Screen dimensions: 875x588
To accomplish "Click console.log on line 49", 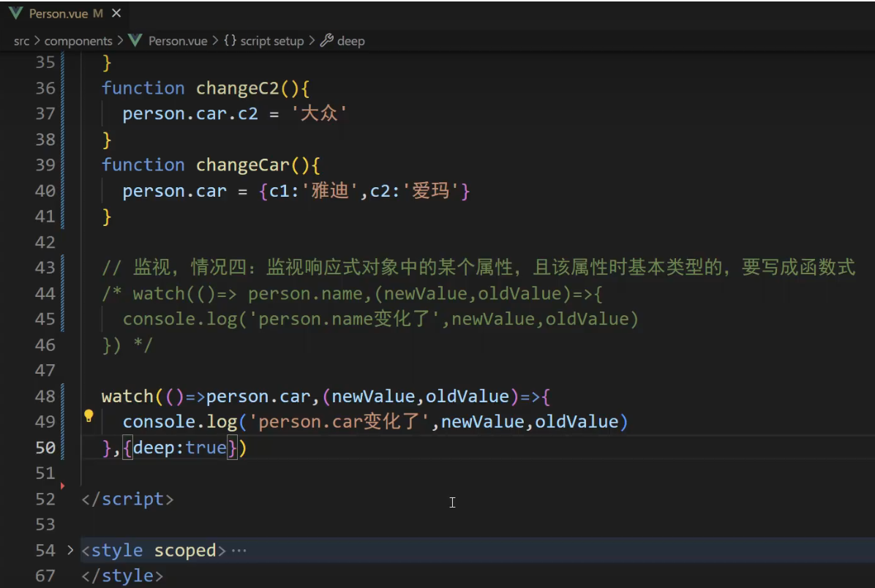I will pos(180,422).
